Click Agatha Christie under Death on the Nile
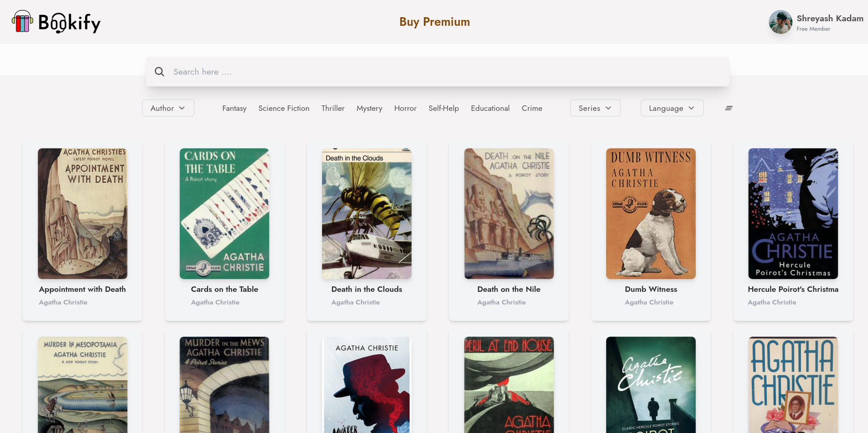This screenshot has height=433, width=868. click(502, 302)
